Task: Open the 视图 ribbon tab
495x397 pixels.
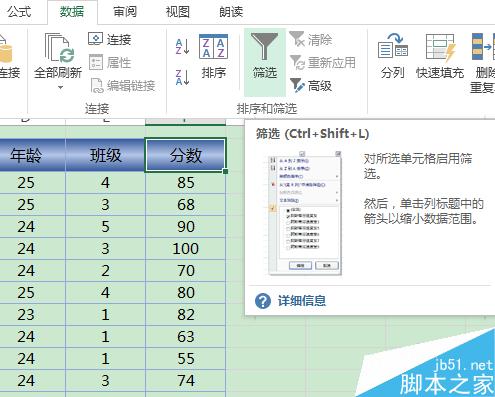Action: click(178, 12)
